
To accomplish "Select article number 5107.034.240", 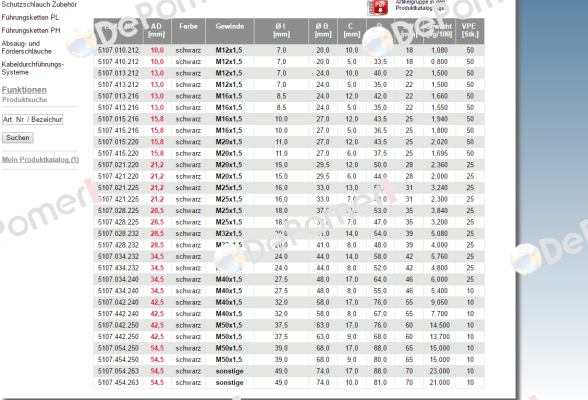I will 118,280.
